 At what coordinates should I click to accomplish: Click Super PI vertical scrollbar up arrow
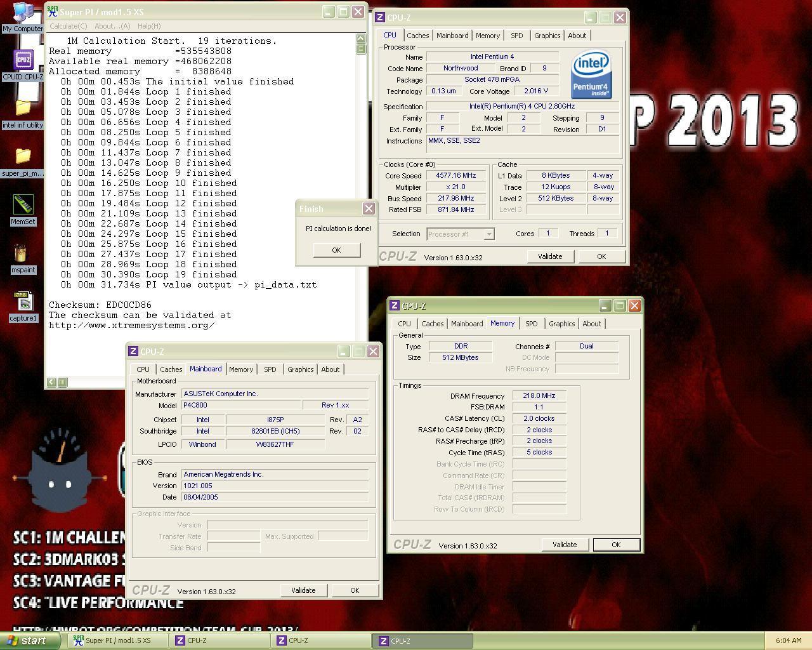361,38
